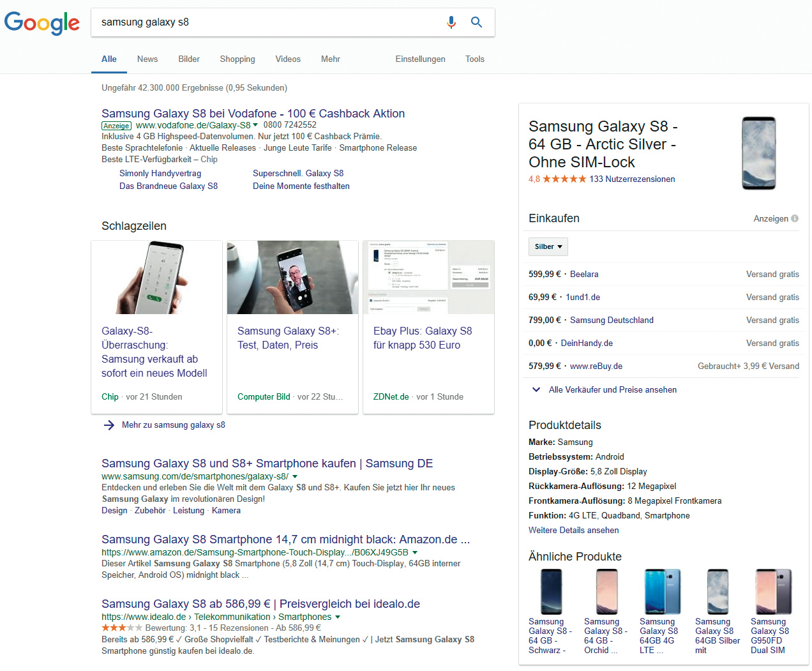Click the orange product rating stars
The height and width of the screenshot is (671, 812).
coord(565,179)
